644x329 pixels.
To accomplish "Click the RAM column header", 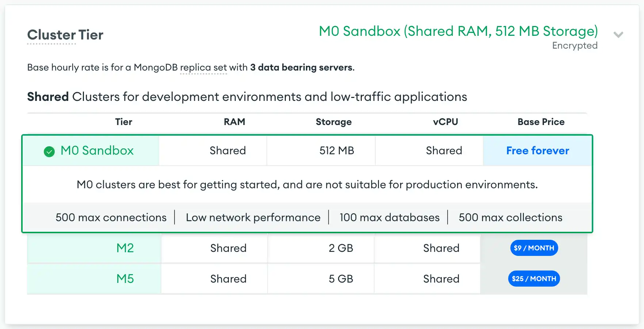I will click(234, 122).
